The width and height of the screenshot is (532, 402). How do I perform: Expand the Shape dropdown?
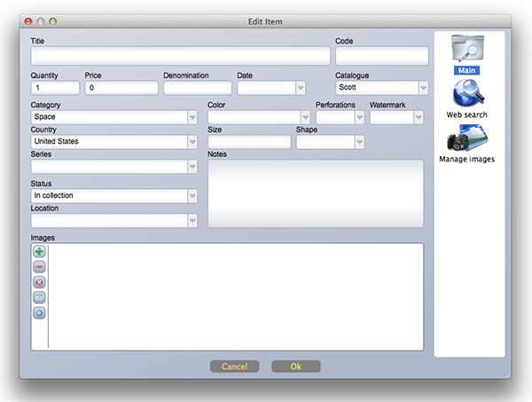[360, 142]
